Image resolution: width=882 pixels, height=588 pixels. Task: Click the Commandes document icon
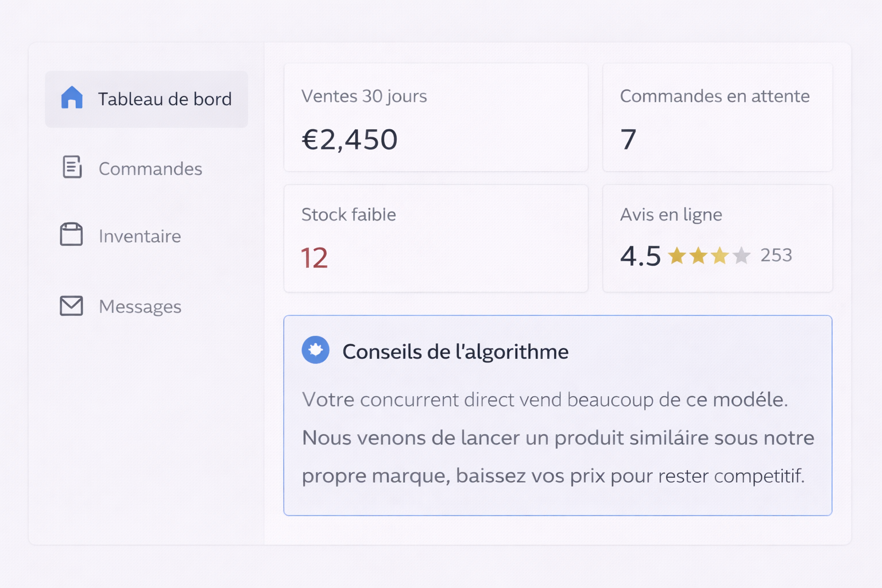pyautogui.click(x=72, y=167)
